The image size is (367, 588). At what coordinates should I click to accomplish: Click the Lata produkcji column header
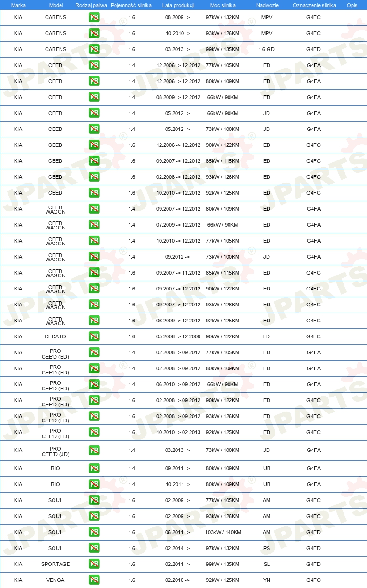[x=178, y=5]
